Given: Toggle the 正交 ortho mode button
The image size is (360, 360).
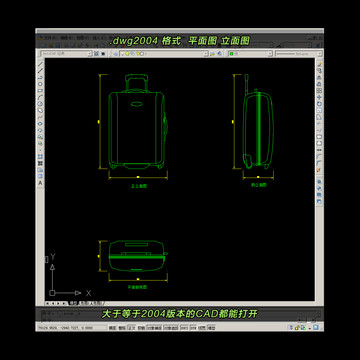Looking at the screenshot, I should [x=132, y=328].
